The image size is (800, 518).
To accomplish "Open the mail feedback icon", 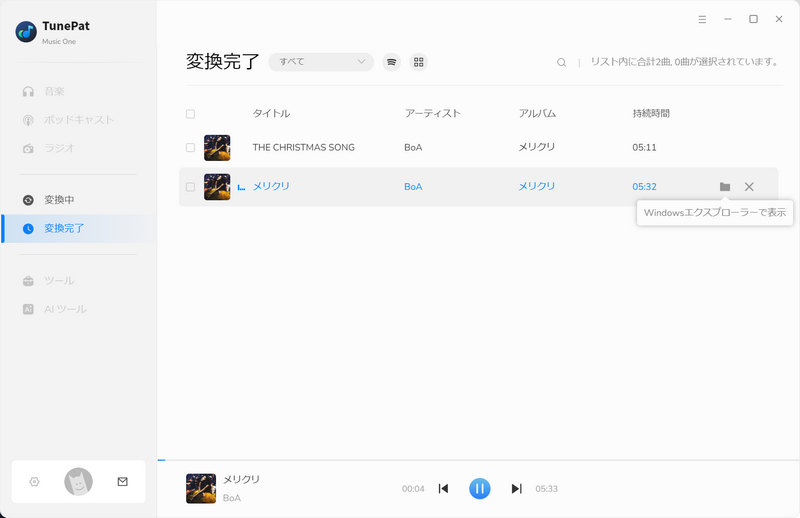I will [x=122, y=482].
